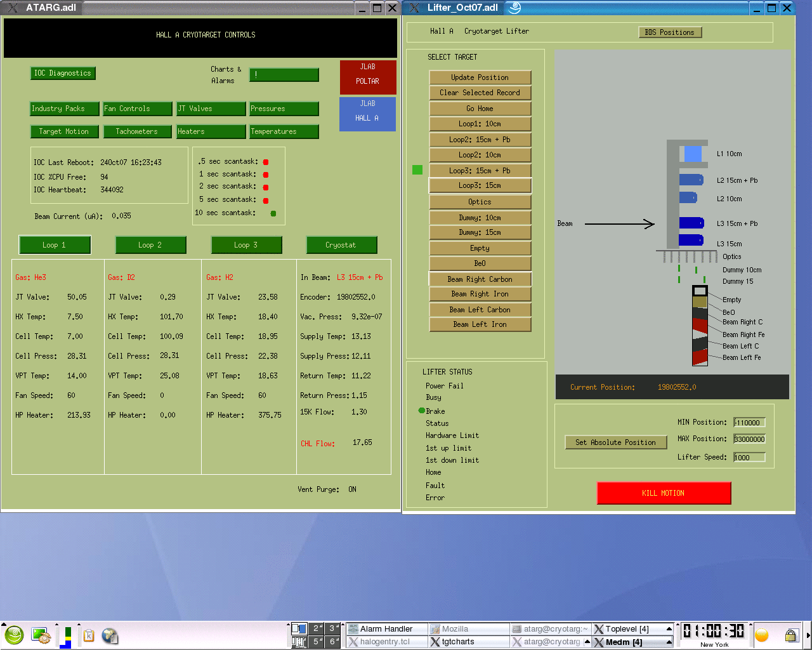Open the Lifter_Oct07.adl window X menu icon
Screen dimensions: 812x650
pyautogui.click(x=415, y=8)
